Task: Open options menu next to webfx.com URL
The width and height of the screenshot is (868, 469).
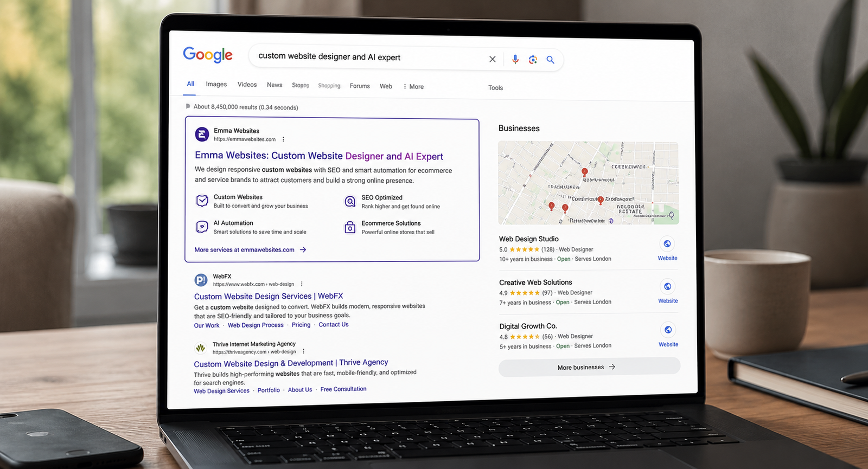Action: click(302, 284)
